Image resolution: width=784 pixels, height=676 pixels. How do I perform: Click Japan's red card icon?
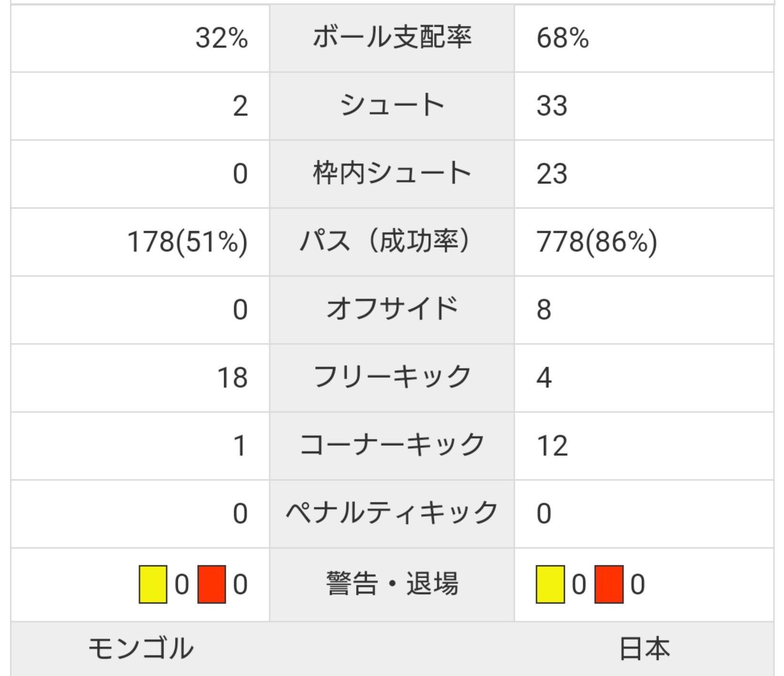coord(609,584)
